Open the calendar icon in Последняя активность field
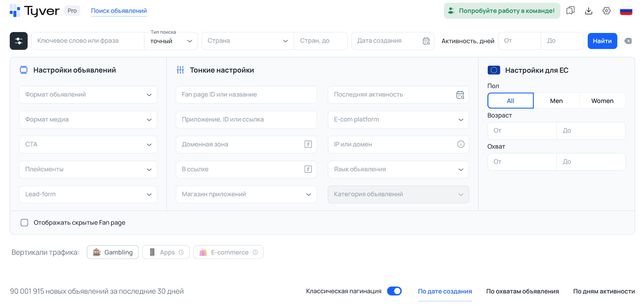644x306 pixels. 460,95
